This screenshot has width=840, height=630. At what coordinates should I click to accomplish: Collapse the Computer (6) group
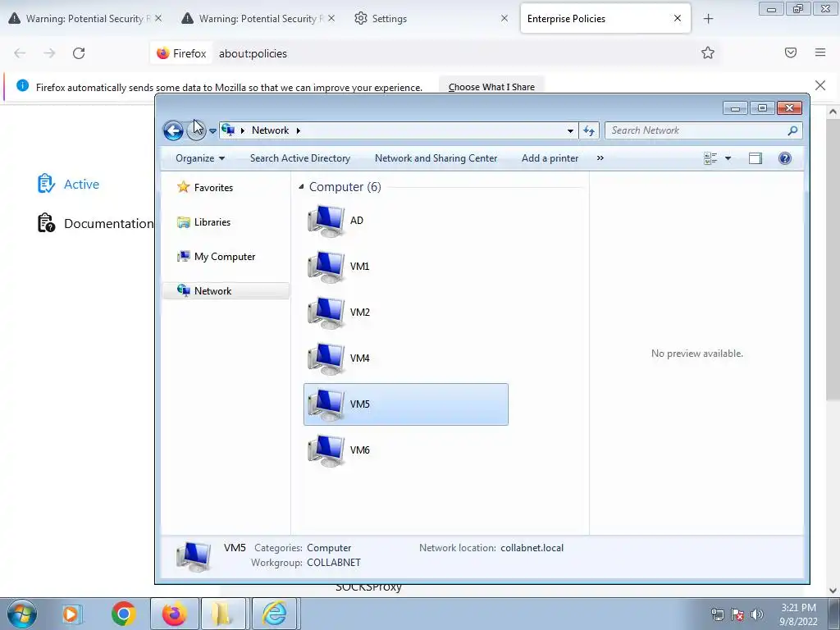(301, 187)
